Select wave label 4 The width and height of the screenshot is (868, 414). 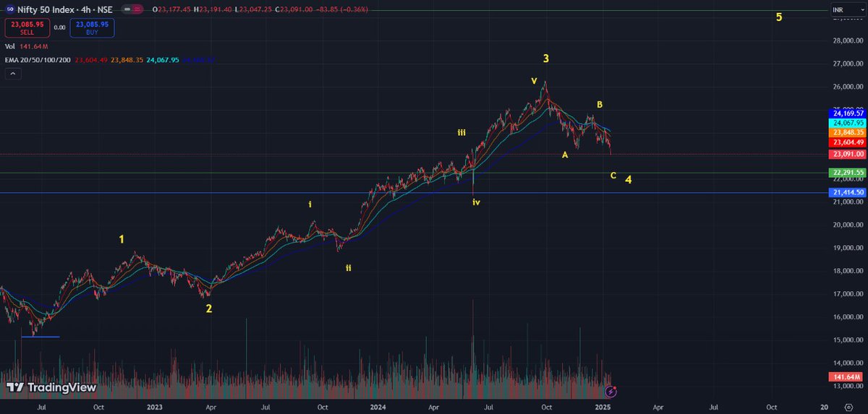tap(629, 179)
